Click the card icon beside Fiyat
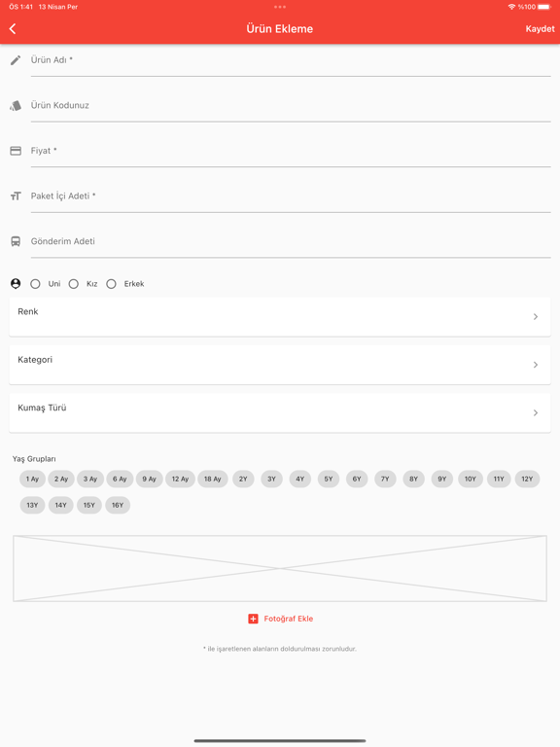This screenshot has width=560, height=747. (16, 151)
